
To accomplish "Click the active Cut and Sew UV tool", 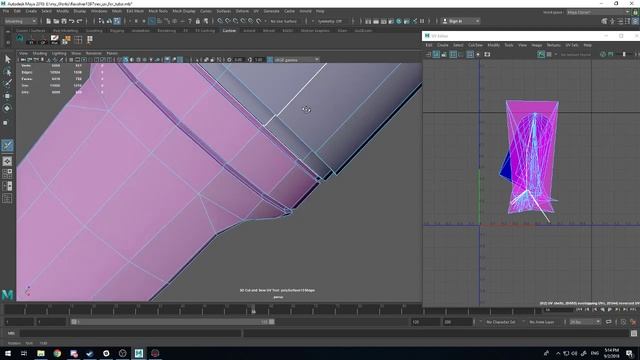I will point(7,145).
